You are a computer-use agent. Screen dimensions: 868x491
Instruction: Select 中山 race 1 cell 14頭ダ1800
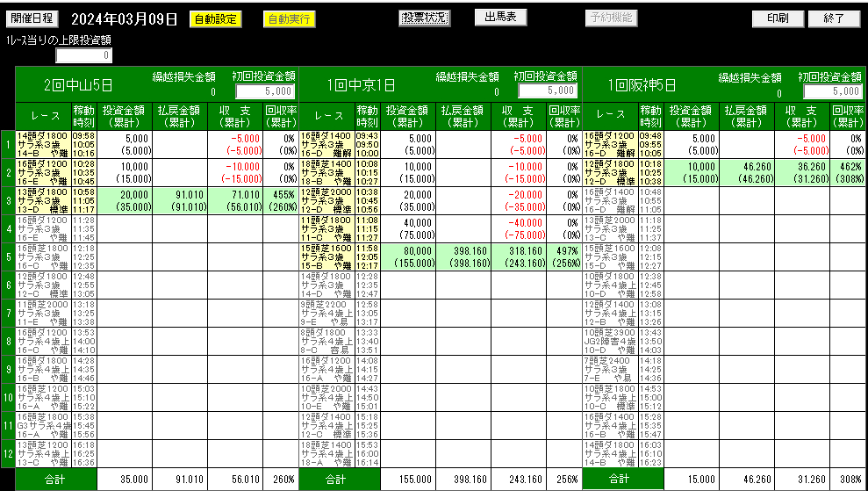[43, 145]
